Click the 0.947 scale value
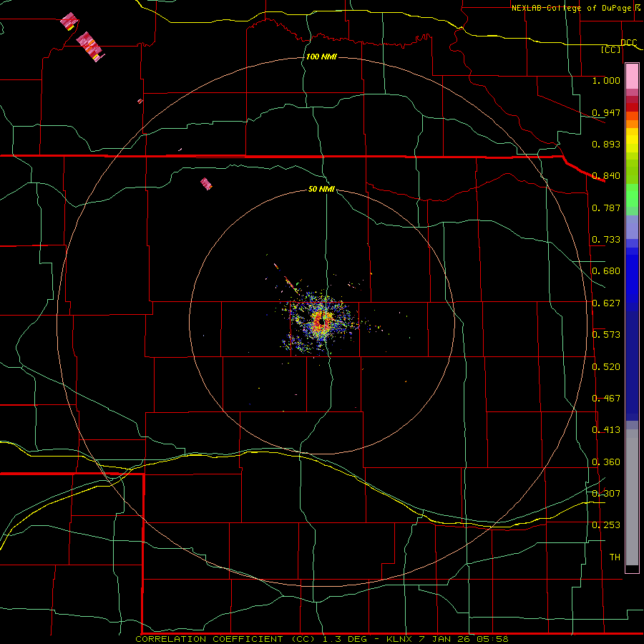This screenshot has width=644, height=644. (606, 112)
